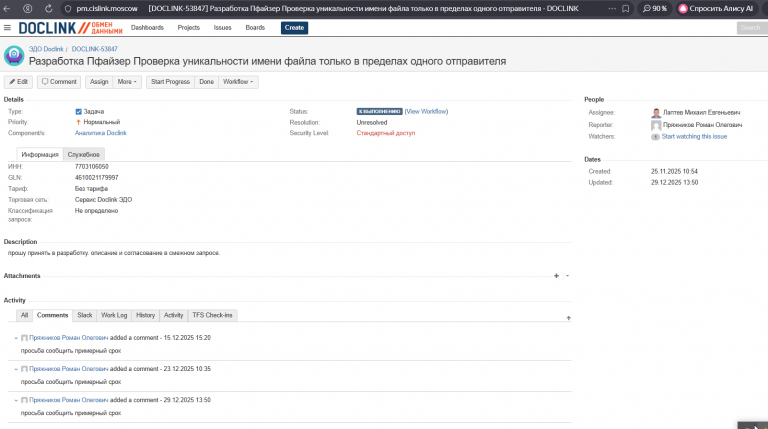Switch to the Информация tab

pyautogui.click(x=40, y=154)
